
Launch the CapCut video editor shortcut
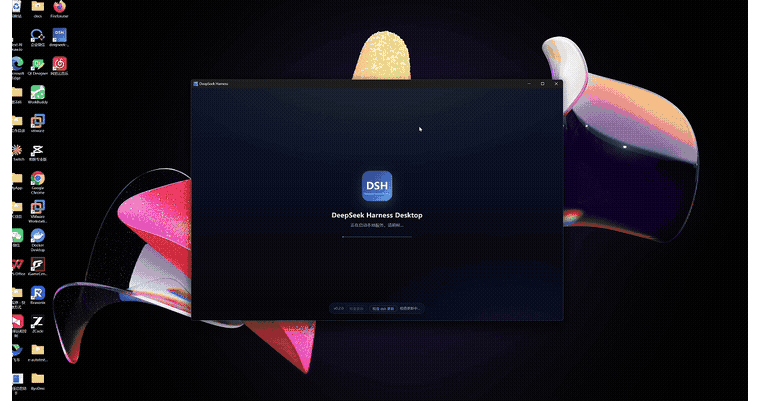pos(38,152)
